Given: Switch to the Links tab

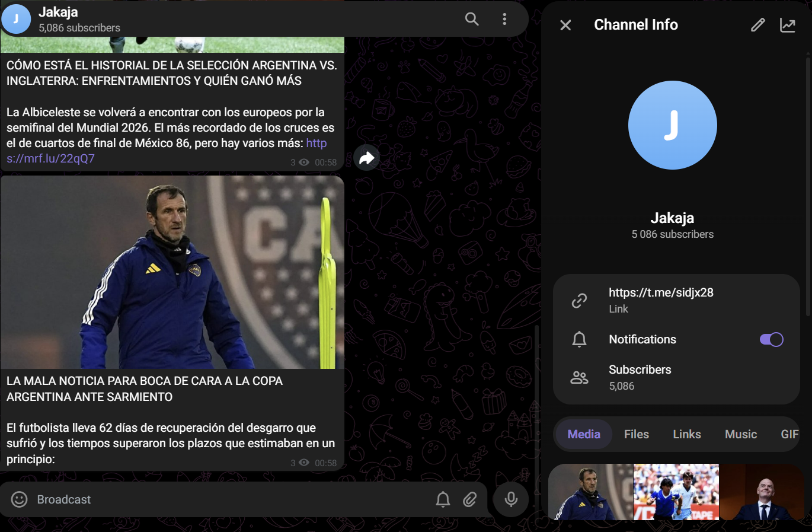Looking at the screenshot, I should coord(687,434).
